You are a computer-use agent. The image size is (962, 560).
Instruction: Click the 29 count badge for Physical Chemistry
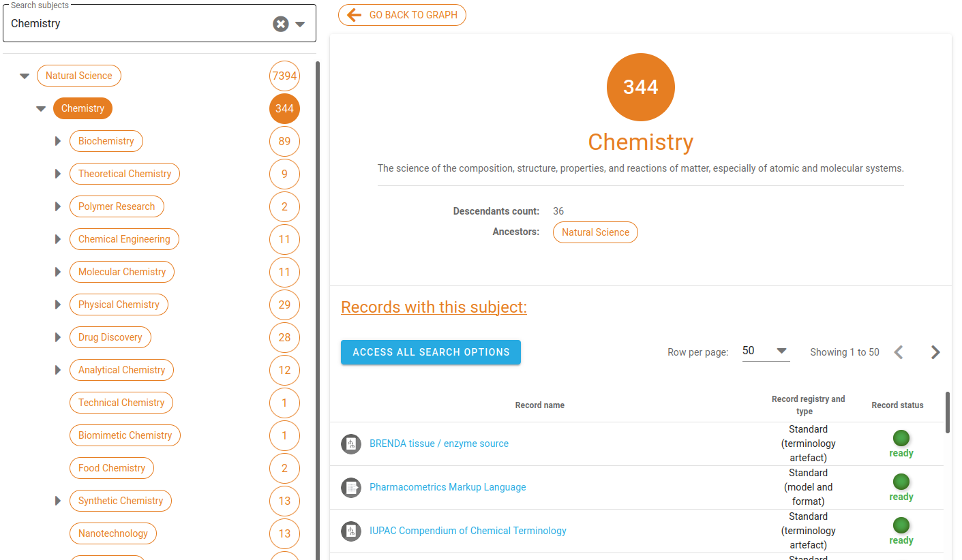tap(284, 305)
